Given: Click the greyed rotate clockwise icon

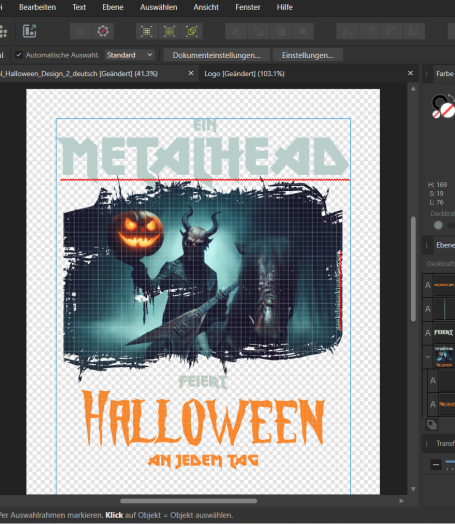Looking at the screenshot, I should 414,31.
